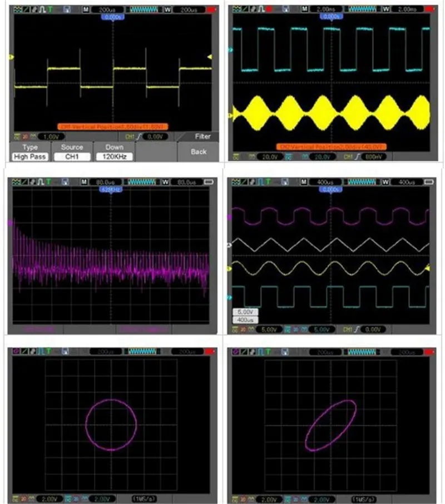Click the pulse waveform icon on filter screen
Screen dimensions: 445x504
pyautogui.click(x=42, y=9)
